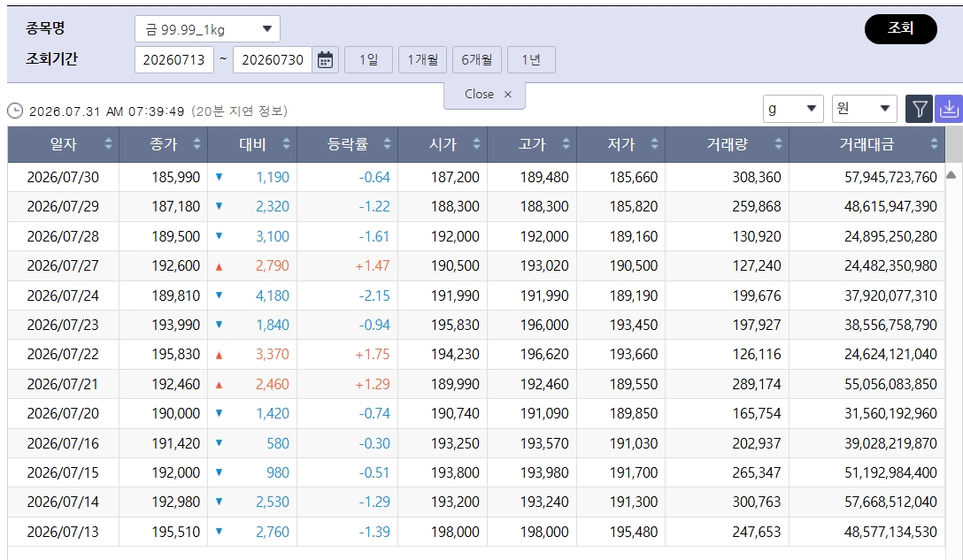Click the clock icon beside timestamp
This screenshot has height=560, width=963.
pyautogui.click(x=15, y=111)
